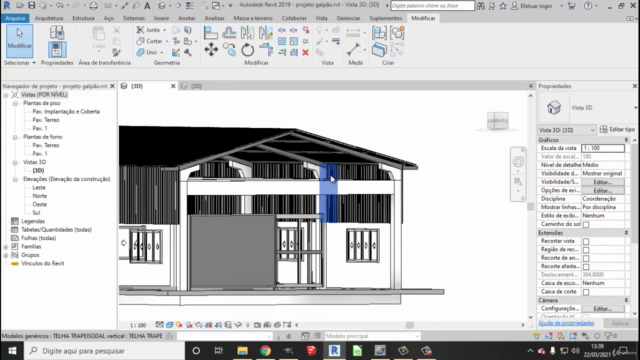Collapse the Gráficos properties section
640x360 pixels.
click(626, 140)
